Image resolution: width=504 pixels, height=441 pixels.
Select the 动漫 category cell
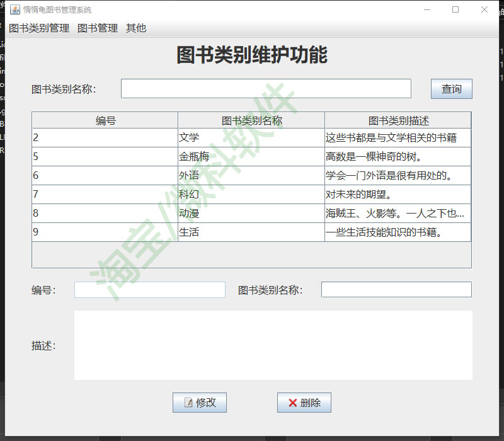[251, 213]
